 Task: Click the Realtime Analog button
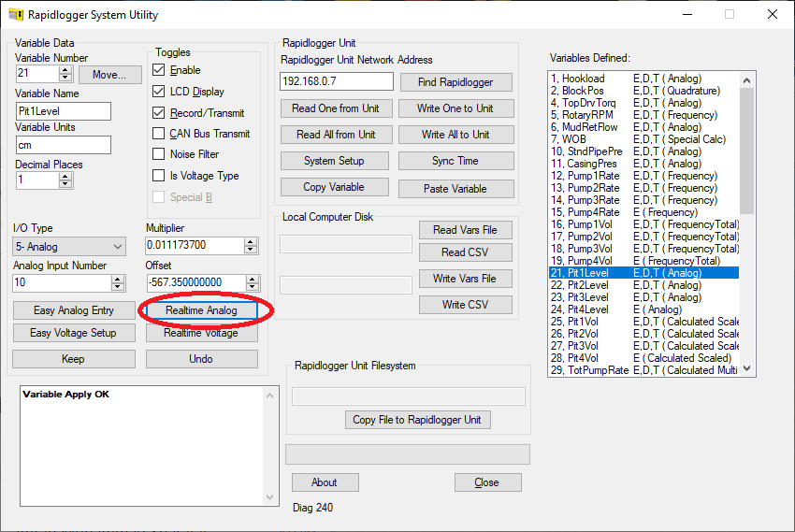[x=201, y=310]
